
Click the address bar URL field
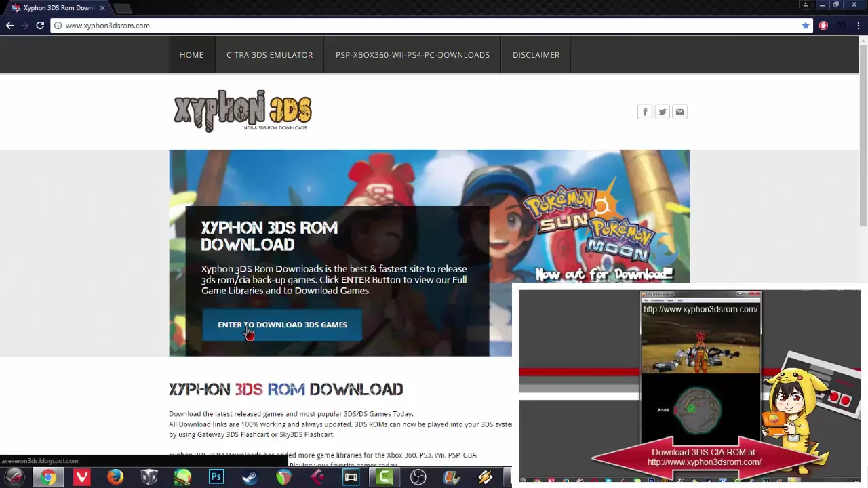point(407,26)
